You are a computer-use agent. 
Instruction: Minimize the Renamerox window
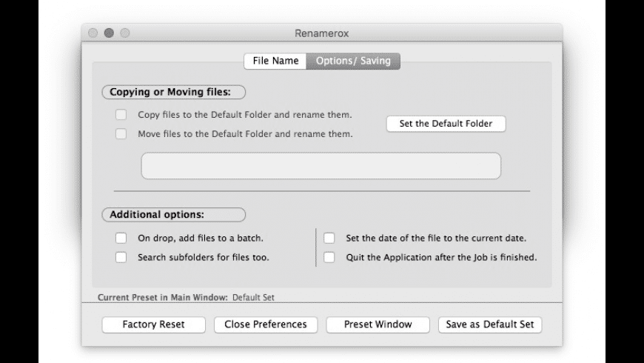(109, 33)
